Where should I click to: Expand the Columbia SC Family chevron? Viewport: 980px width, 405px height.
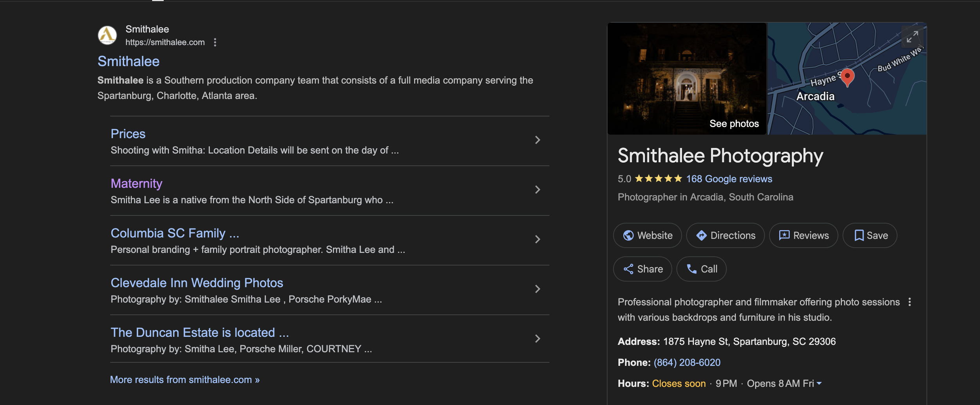click(x=537, y=239)
